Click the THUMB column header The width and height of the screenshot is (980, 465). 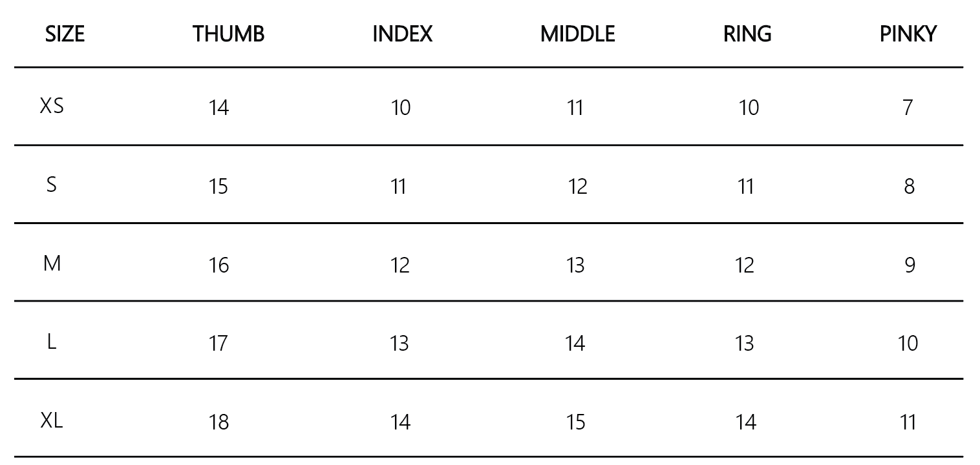click(228, 34)
